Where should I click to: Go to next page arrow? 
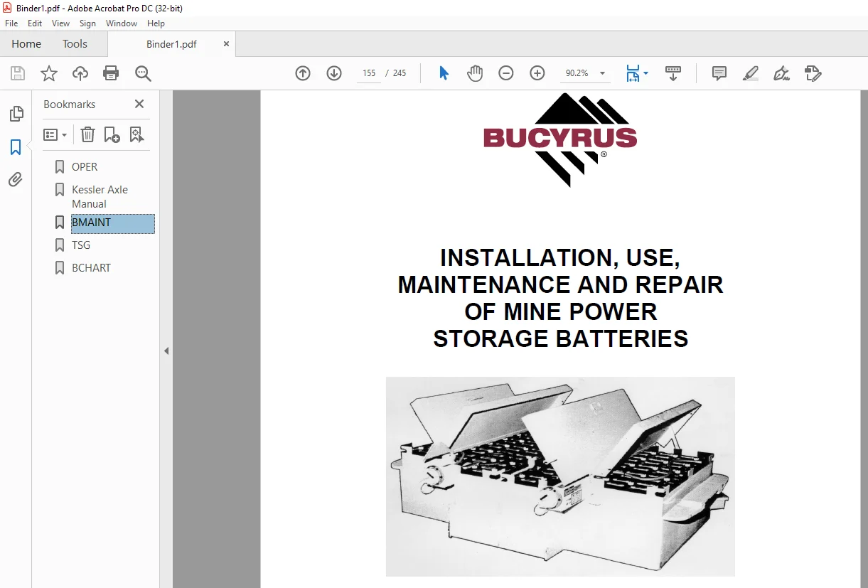click(x=334, y=73)
